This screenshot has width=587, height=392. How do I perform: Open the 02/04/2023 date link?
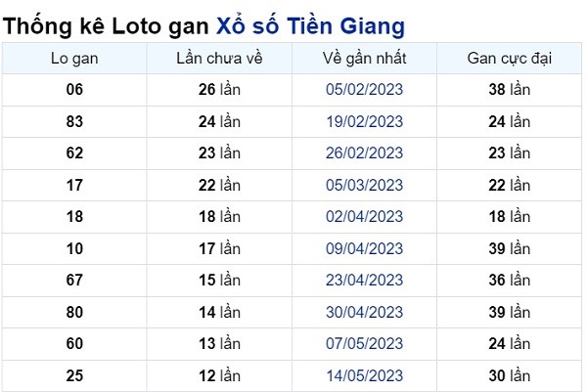[364, 217]
